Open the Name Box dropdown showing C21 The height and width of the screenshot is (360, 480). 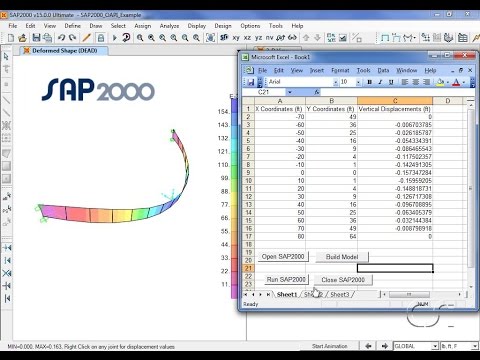click(x=290, y=92)
